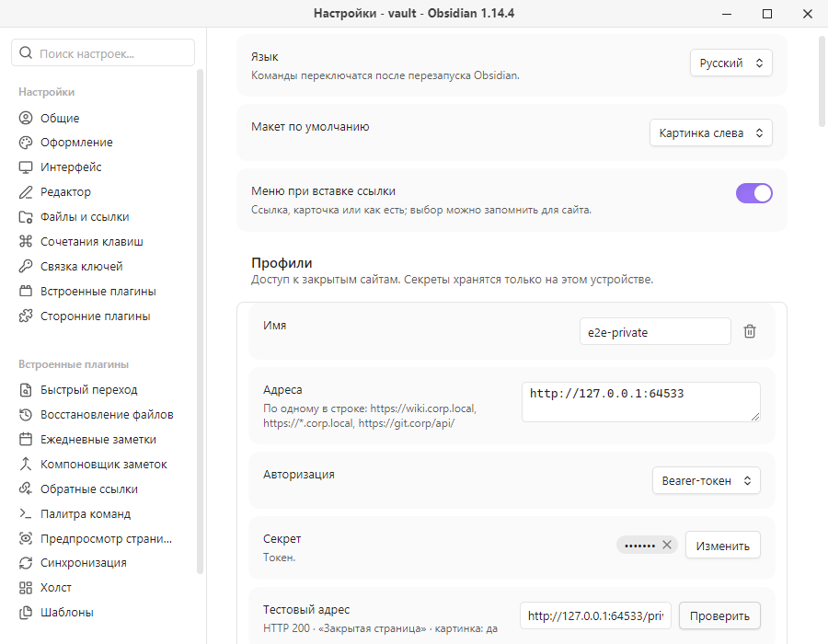
Task: Open Сочетания клавиш hotkeys icon
Action: tap(26, 241)
